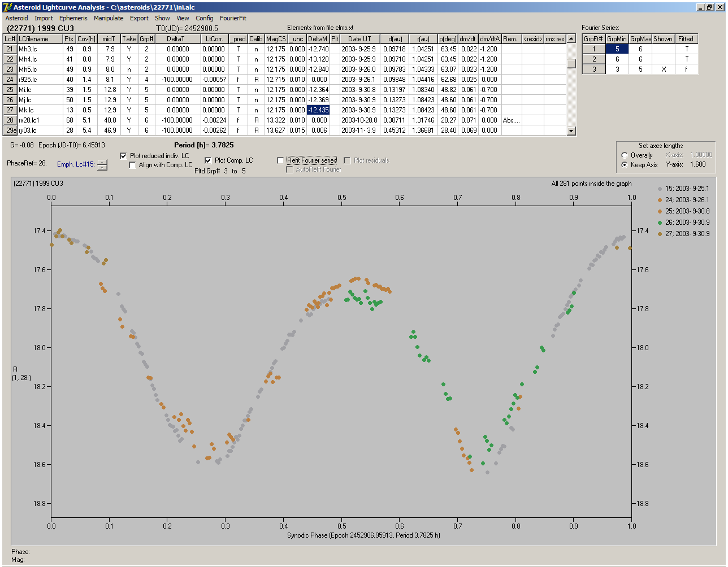Open the Config menu
Screen dimensions: 728x567
205,18
